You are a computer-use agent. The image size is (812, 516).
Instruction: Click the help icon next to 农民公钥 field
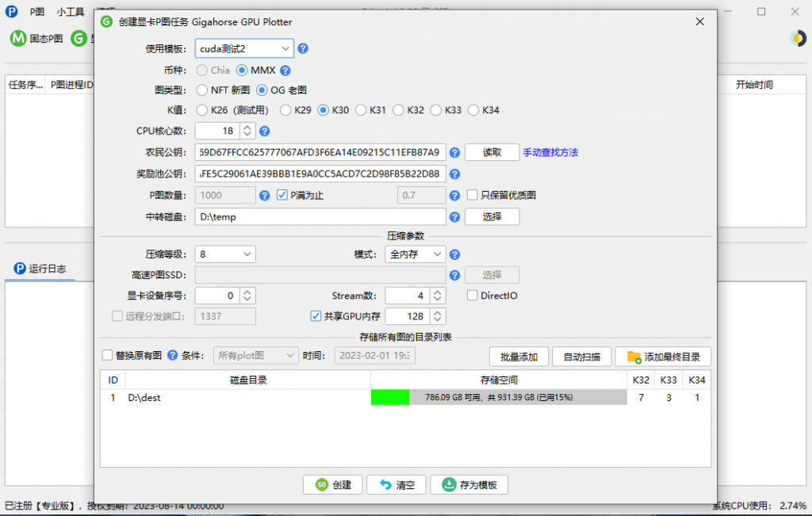[x=454, y=152]
